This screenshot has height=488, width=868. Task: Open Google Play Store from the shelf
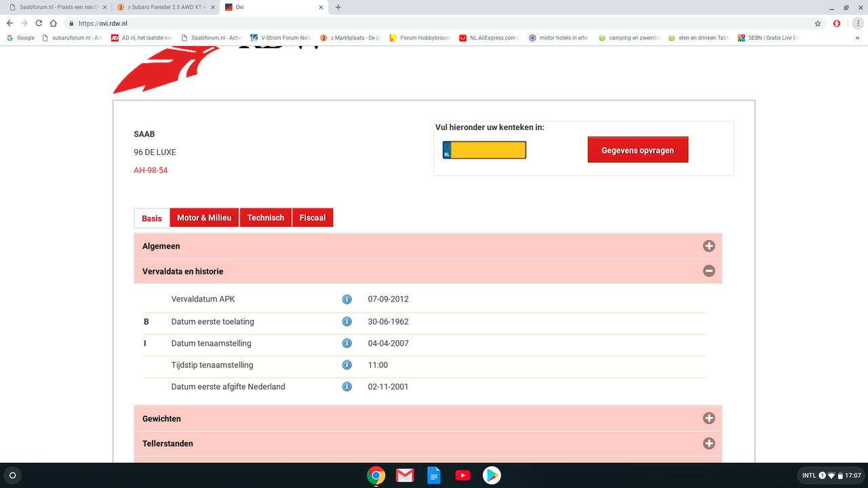pyautogui.click(x=492, y=475)
